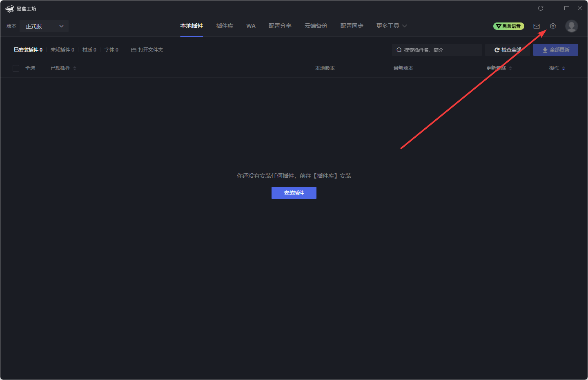Viewport: 588px width, 380px height.
Task: Switch to the 本地插件 tab
Action: (x=192, y=26)
